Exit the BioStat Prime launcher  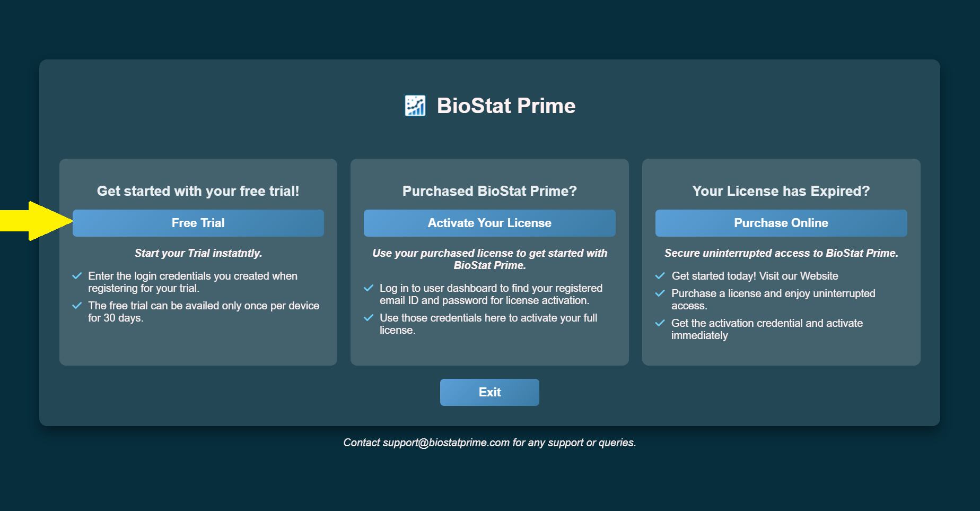click(x=489, y=392)
